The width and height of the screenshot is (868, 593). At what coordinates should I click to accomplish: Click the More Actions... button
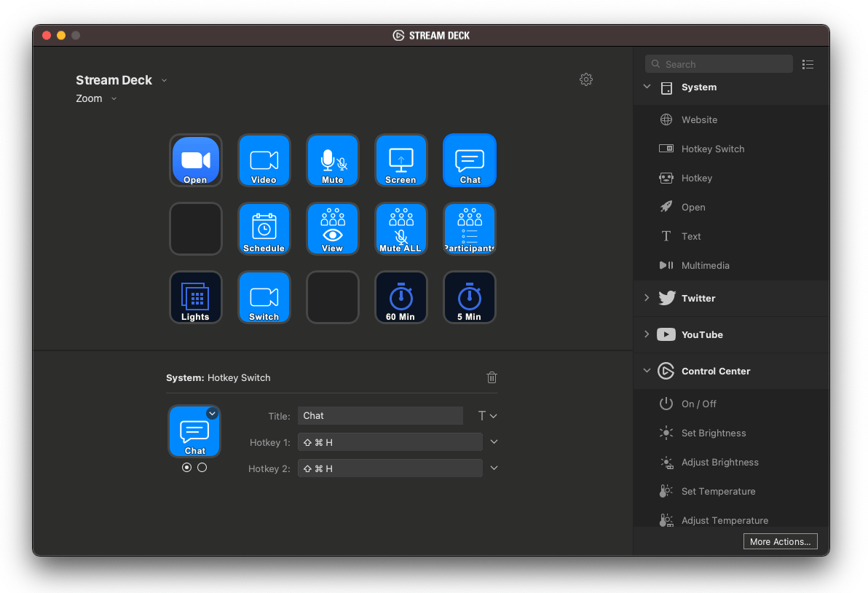coord(780,541)
